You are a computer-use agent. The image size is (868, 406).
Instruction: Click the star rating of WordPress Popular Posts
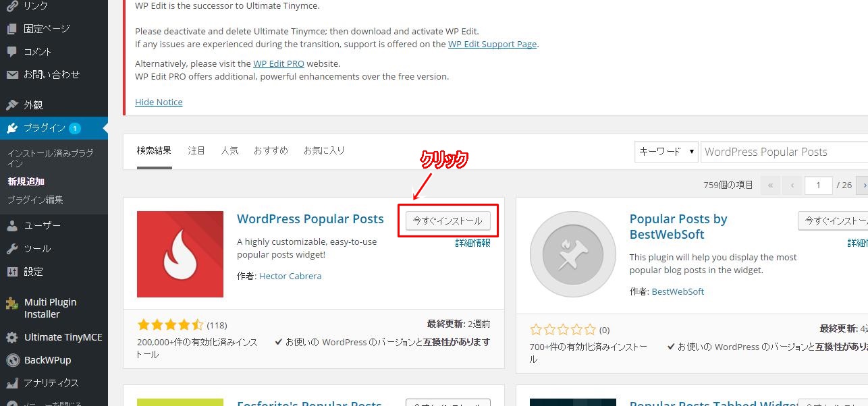(x=170, y=325)
